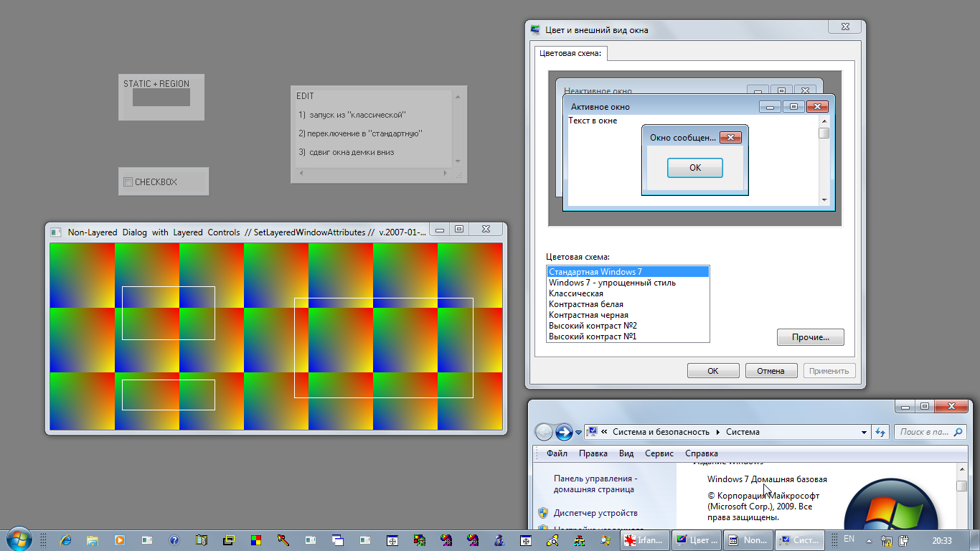The width and height of the screenshot is (980, 551).
Task: Click the down scroll arrow of the EDIT control
Action: [x=458, y=161]
